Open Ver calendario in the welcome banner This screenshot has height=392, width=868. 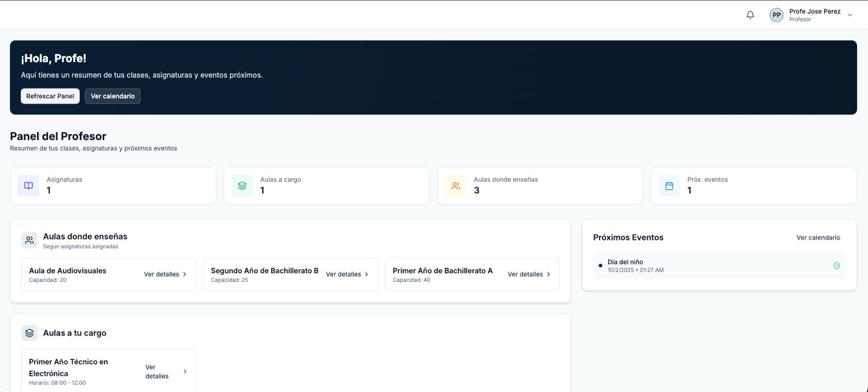[113, 96]
